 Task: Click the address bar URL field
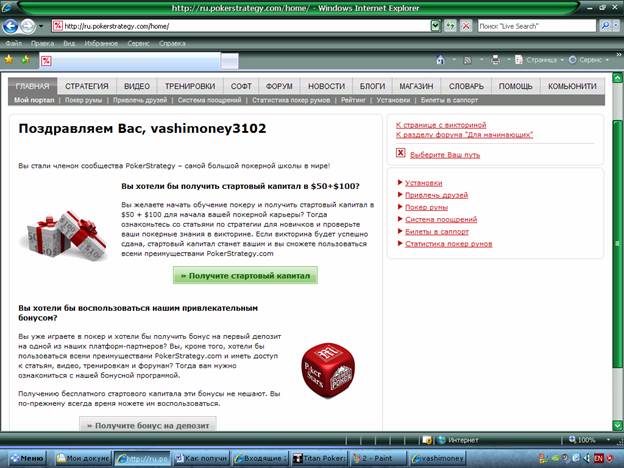[x=241, y=26]
